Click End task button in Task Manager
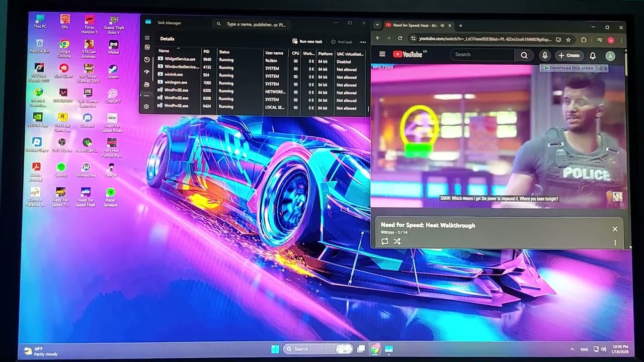The image size is (644, 362). tap(342, 42)
